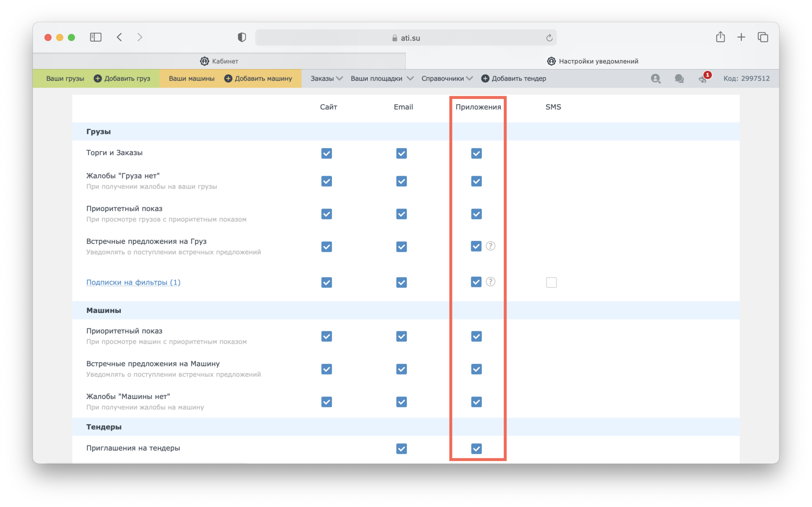Uncheck Приложения for Подписки на фильтры
The image size is (812, 507).
476,282
